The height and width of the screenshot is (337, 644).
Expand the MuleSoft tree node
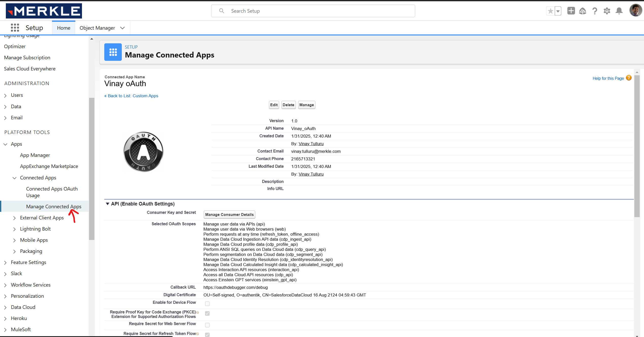[x=5, y=330]
